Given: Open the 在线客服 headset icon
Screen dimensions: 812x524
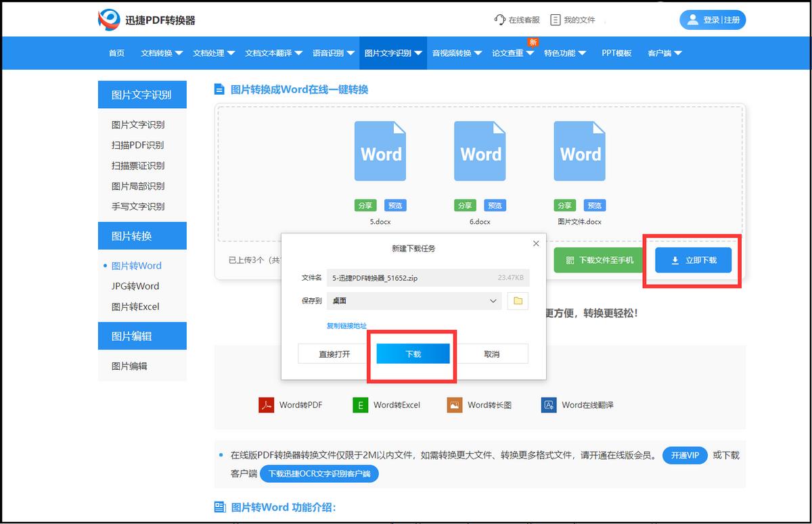Looking at the screenshot, I should [499, 20].
